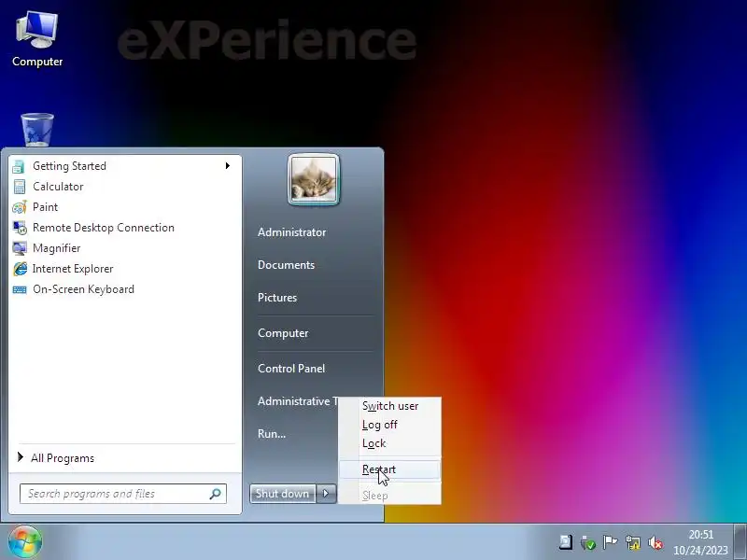Open Computer in Start menu right pane
Screen dimensions: 747x560
coord(283,333)
